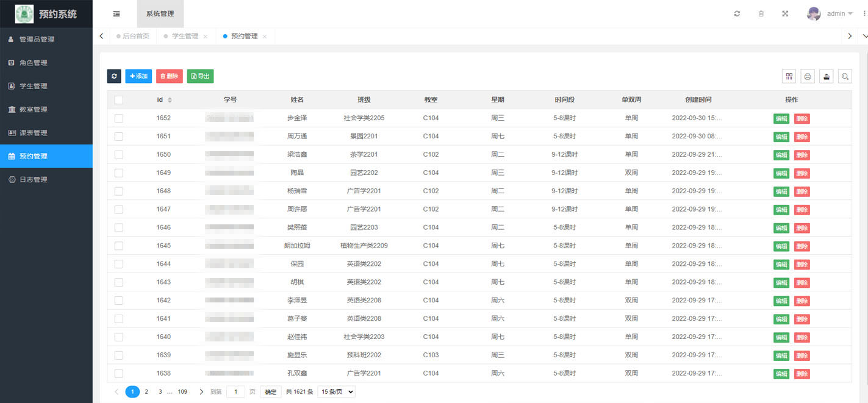
Task: Check the checkbox for row id 1652
Action: tap(119, 118)
